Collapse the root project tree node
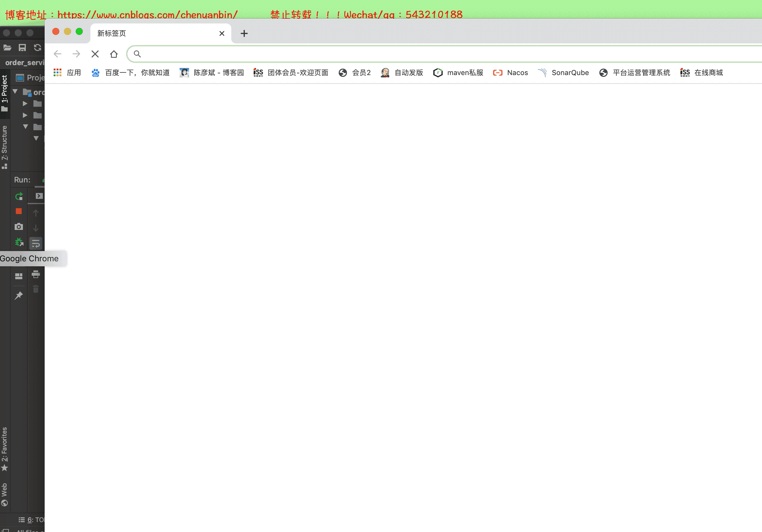This screenshot has height=532, width=762. coord(15,92)
